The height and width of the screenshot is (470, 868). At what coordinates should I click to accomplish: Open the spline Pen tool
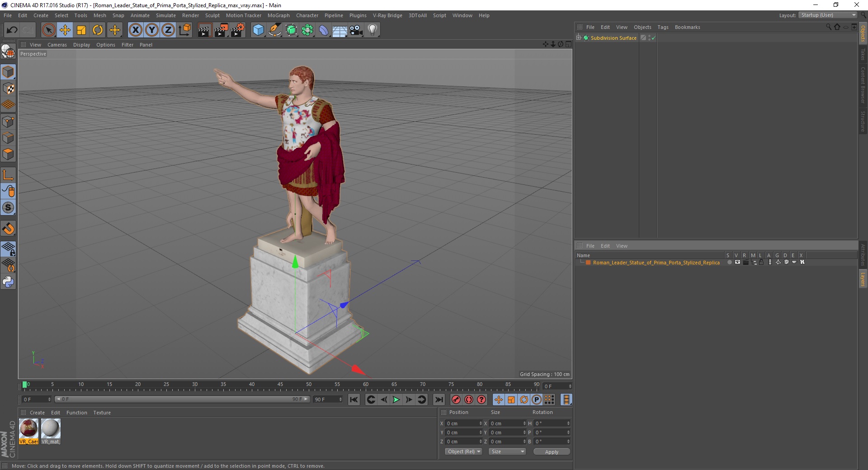(275, 30)
